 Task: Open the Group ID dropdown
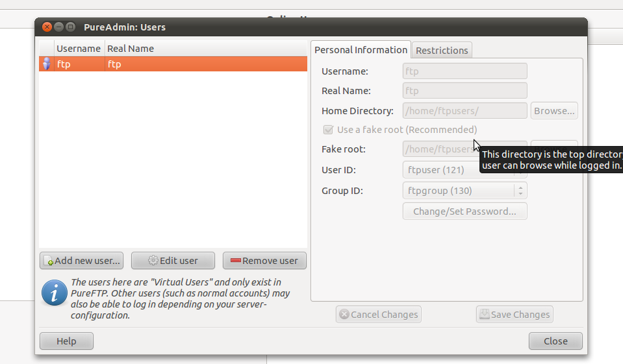click(x=465, y=191)
